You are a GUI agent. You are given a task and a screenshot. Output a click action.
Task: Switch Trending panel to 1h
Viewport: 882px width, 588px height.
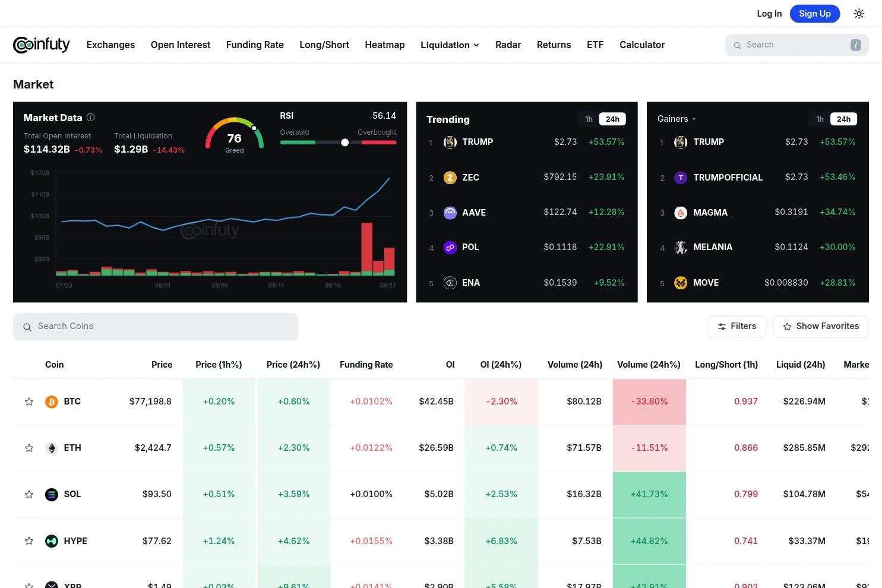(x=589, y=119)
